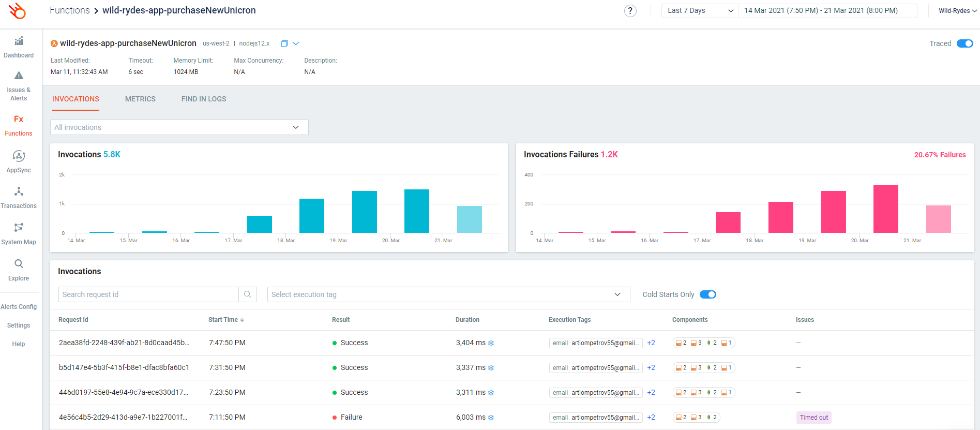Image resolution: width=980 pixels, height=430 pixels.
Task: Click components icons in 7:11:50 PM row
Action: tap(697, 418)
